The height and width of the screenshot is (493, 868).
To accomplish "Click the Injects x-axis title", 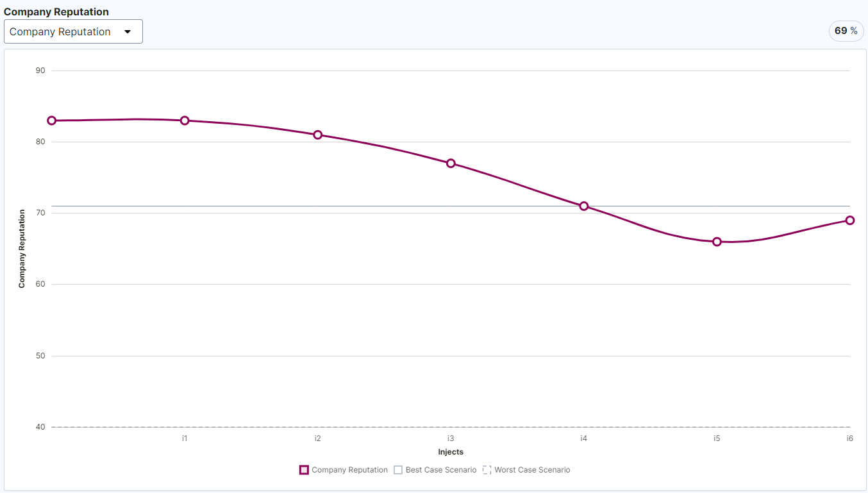I will click(x=451, y=452).
